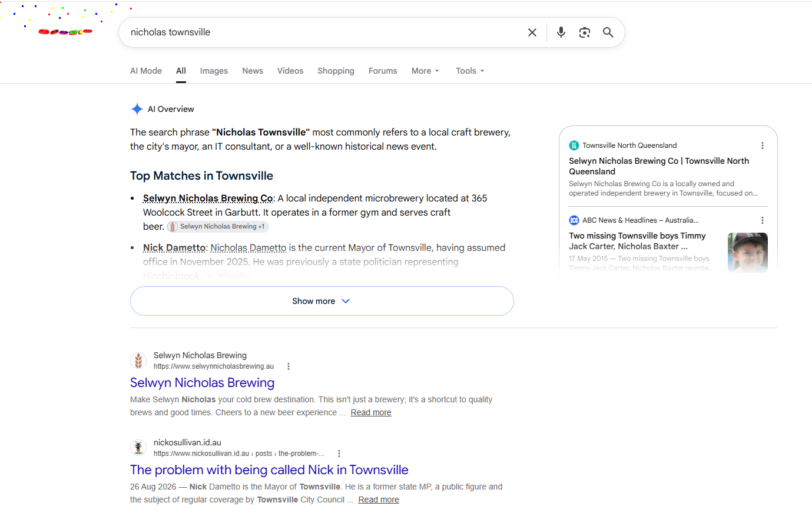Switch to Forums tab
The width and height of the screenshot is (812, 516).
tap(383, 71)
